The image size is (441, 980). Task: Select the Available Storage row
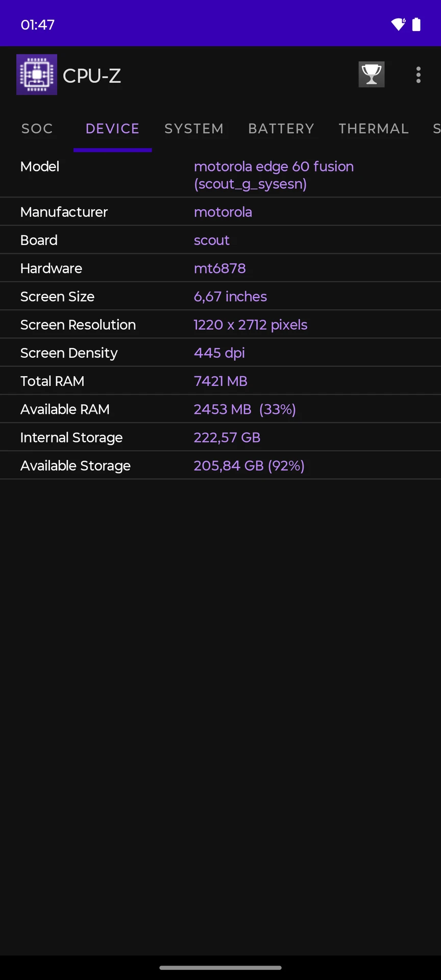tap(220, 465)
